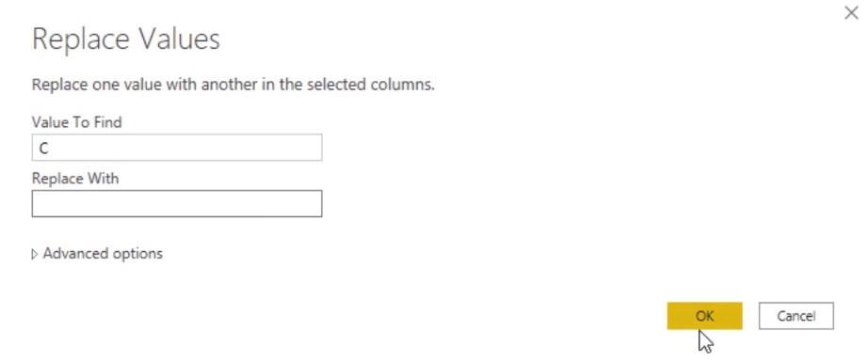
Task: Expand the Advanced options triangle
Action: tap(35, 254)
